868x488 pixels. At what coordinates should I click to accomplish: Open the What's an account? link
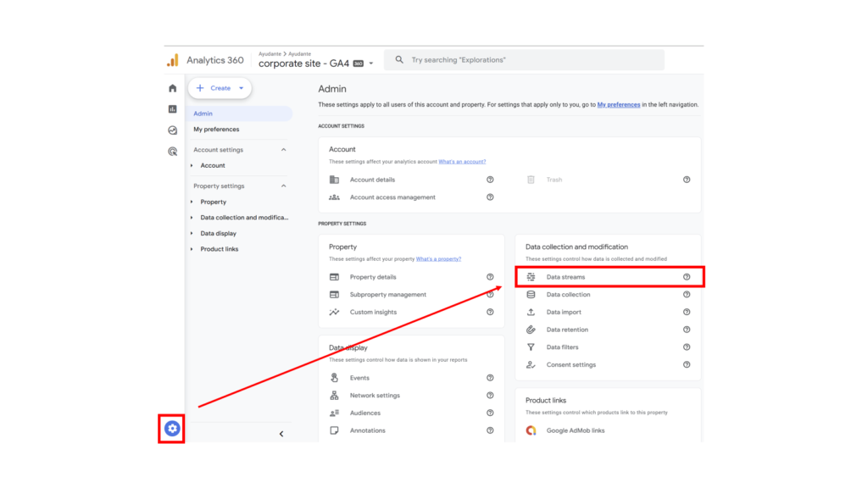pyautogui.click(x=462, y=162)
